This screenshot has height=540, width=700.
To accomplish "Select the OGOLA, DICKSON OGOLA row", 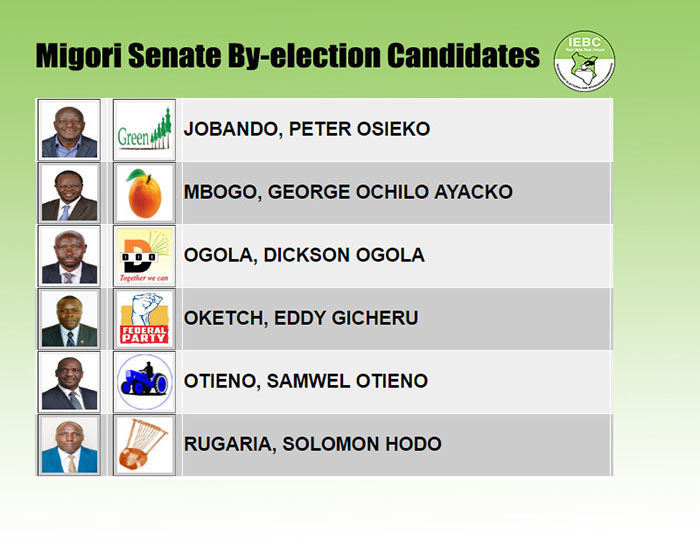I will point(325,256).
